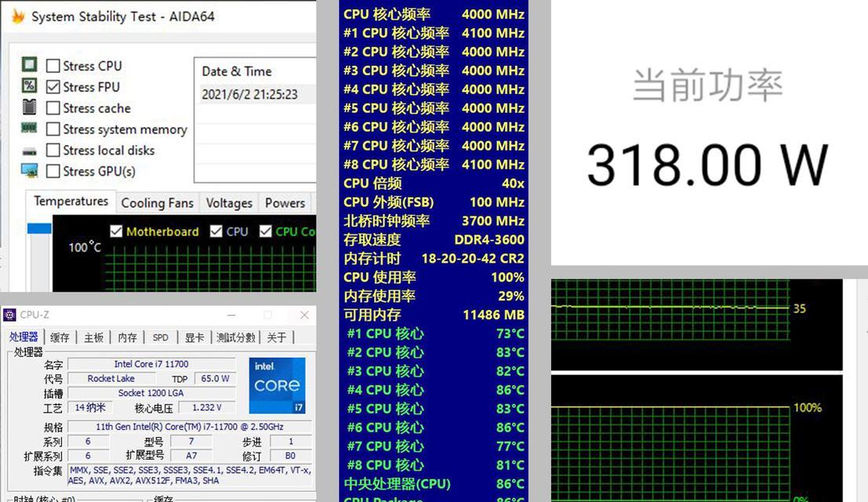The height and width of the screenshot is (502, 868).
Task: Click the 内存计时 18-20-20-42 CR2 row
Action: coord(434,259)
